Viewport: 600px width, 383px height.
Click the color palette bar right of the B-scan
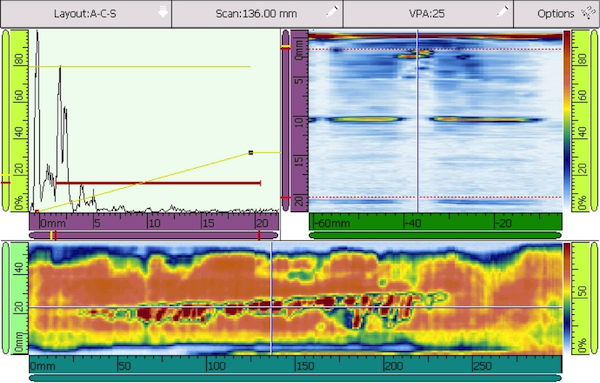click(x=567, y=121)
